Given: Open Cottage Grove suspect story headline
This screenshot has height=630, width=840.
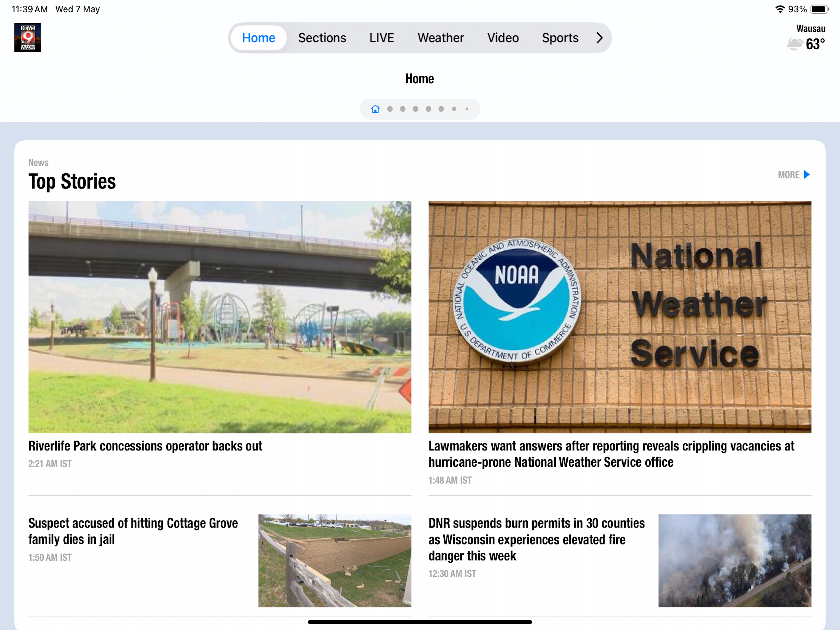Looking at the screenshot, I should pos(133,531).
